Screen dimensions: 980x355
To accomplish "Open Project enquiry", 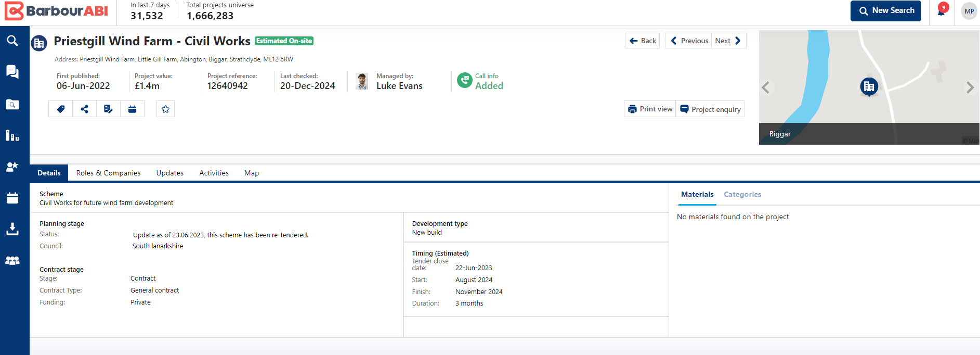I will click(710, 109).
